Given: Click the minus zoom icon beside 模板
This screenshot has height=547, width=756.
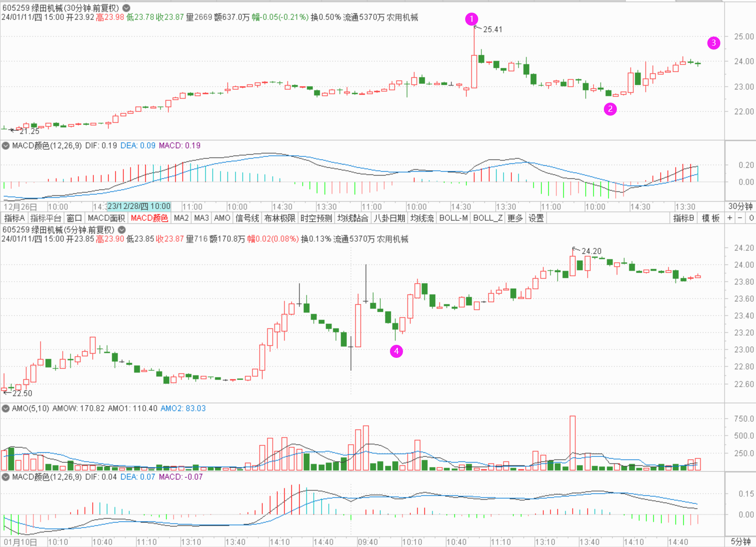Looking at the screenshot, I should point(740,218).
